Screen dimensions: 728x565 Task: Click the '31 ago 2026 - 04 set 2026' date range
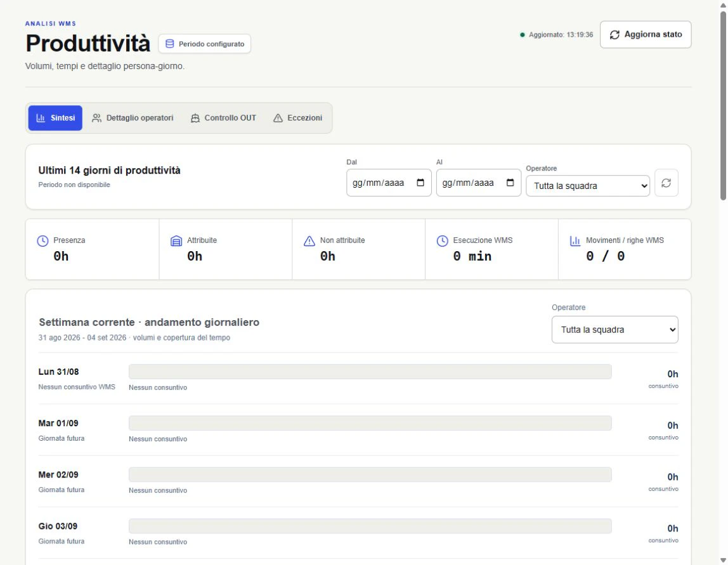(82, 337)
